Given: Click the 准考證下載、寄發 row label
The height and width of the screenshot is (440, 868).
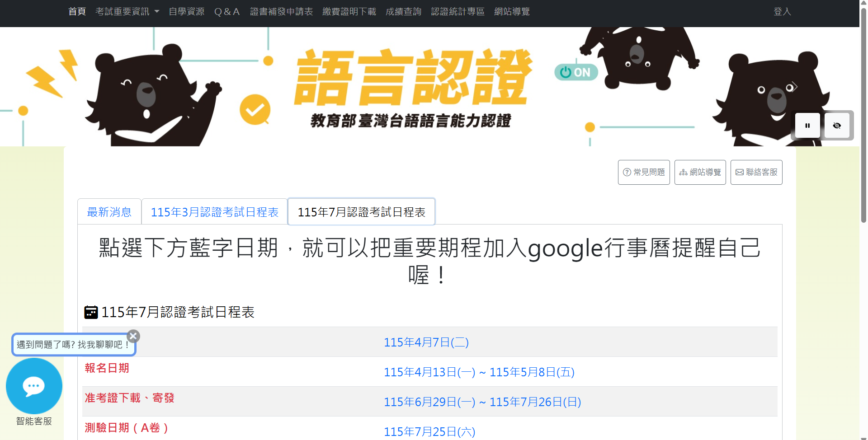Looking at the screenshot, I should tap(130, 398).
